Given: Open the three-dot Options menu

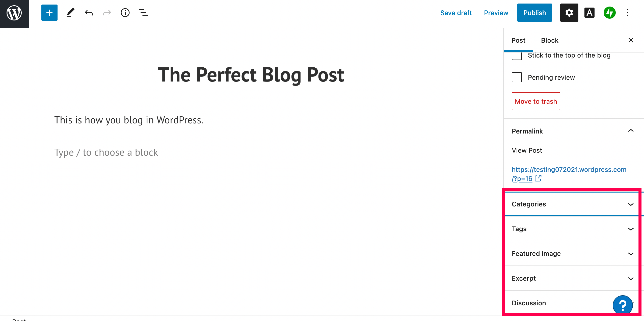Looking at the screenshot, I should 628,13.
